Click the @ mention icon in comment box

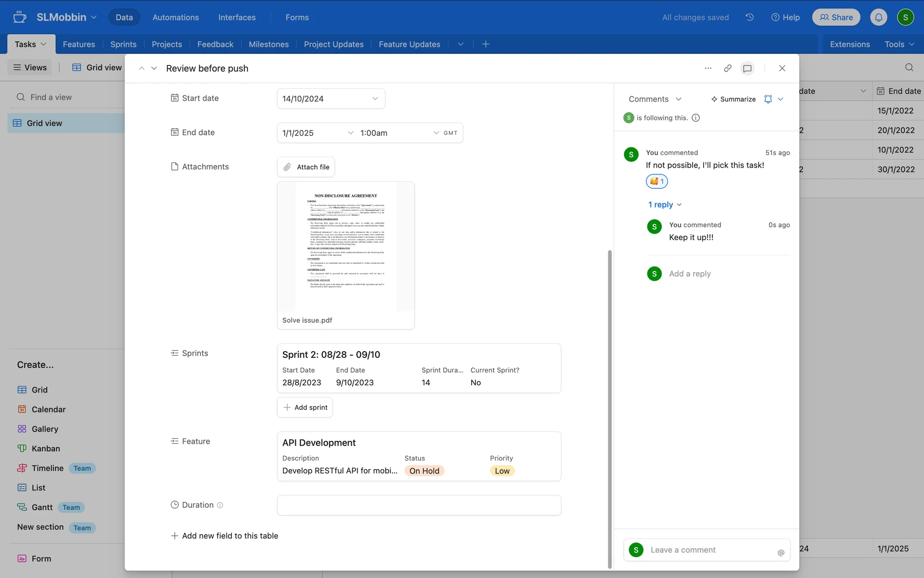point(781,552)
